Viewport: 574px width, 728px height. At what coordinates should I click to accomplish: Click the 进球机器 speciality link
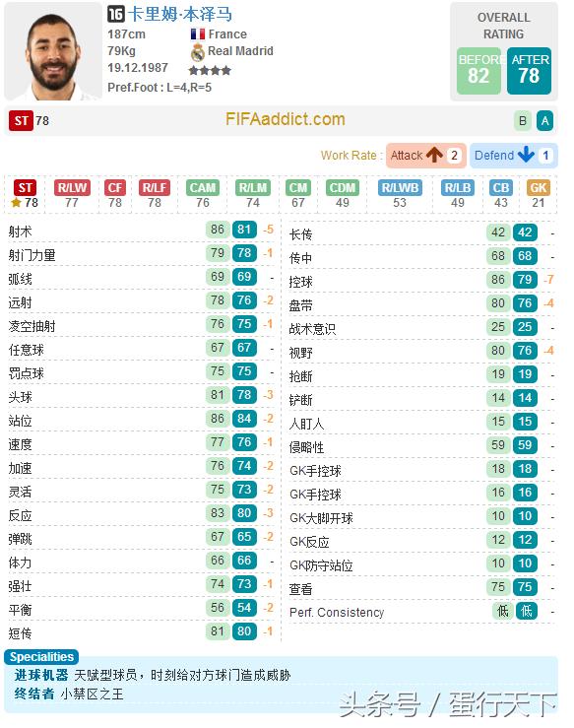coord(41,675)
